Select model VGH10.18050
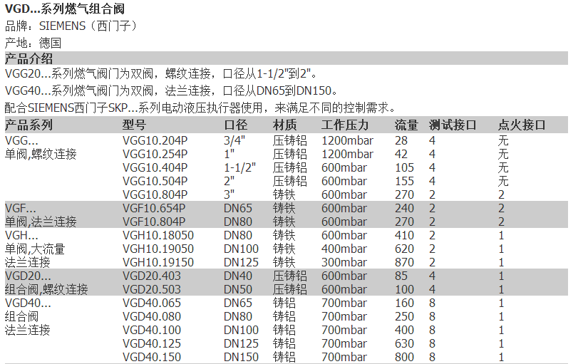 tap(158, 235)
